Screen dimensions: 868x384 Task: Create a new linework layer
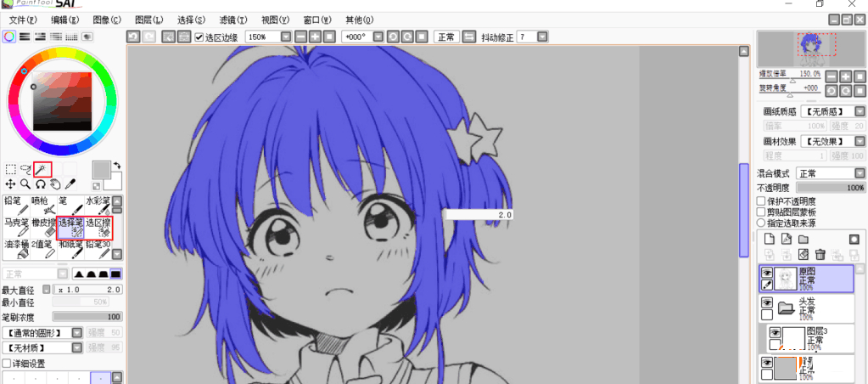[x=786, y=239]
